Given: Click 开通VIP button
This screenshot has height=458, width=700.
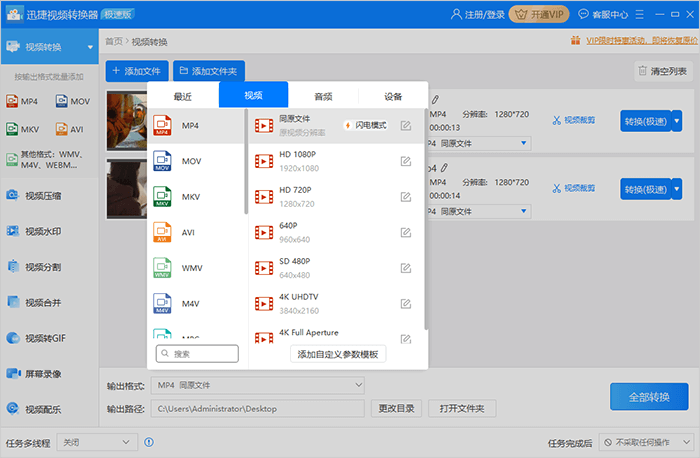Looking at the screenshot, I should tap(539, 15).
